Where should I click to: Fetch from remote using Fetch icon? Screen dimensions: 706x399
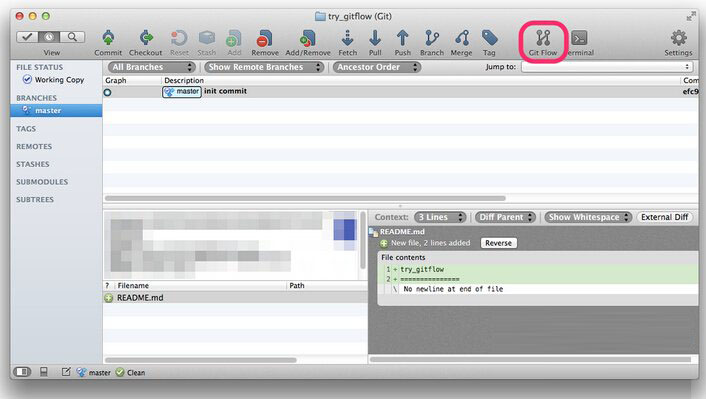coord(347,38)
